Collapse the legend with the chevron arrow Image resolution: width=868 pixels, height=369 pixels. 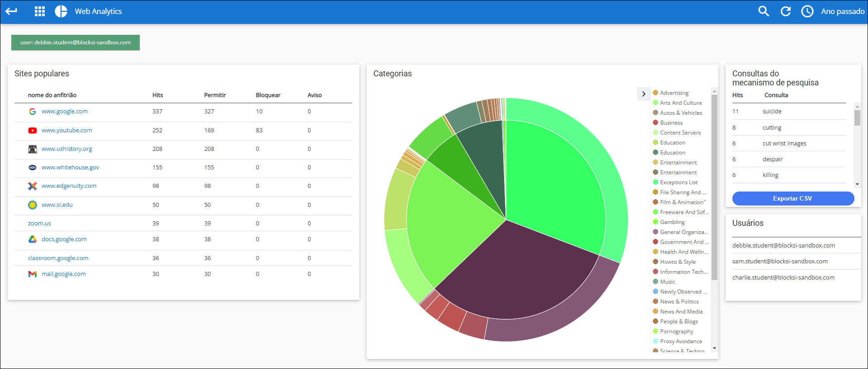(x=644, y=94)
